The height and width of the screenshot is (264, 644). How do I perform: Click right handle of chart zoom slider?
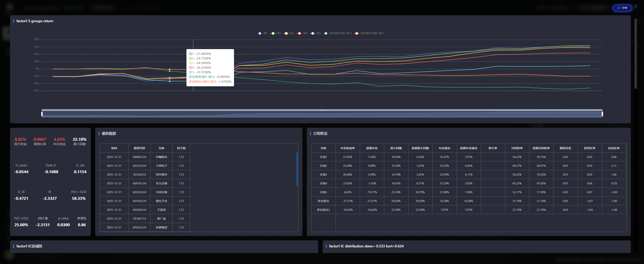click(602, 114)
